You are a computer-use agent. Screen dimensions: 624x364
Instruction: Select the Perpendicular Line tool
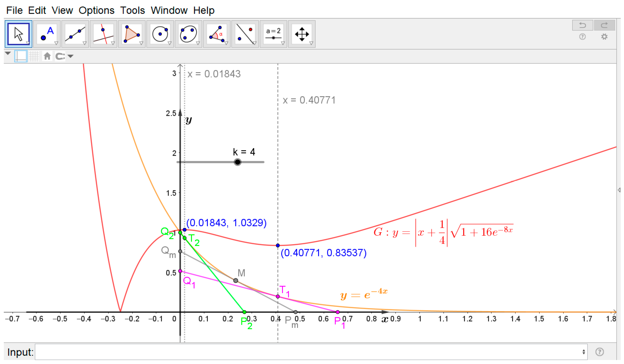(104, 34)
